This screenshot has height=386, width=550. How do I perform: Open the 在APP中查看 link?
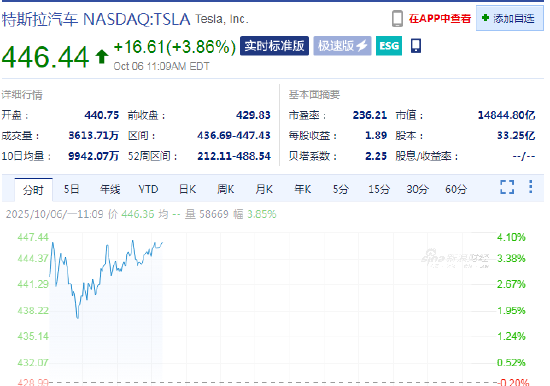tap(440, 19)
